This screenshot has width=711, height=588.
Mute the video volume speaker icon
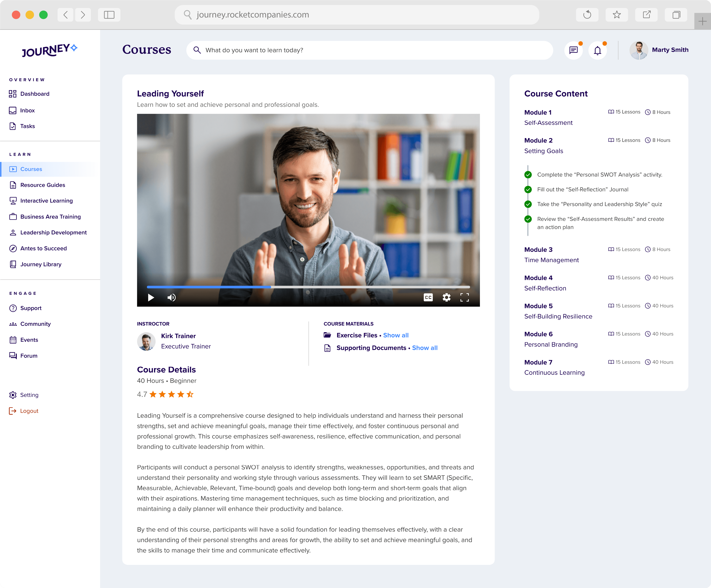[172, 298]
